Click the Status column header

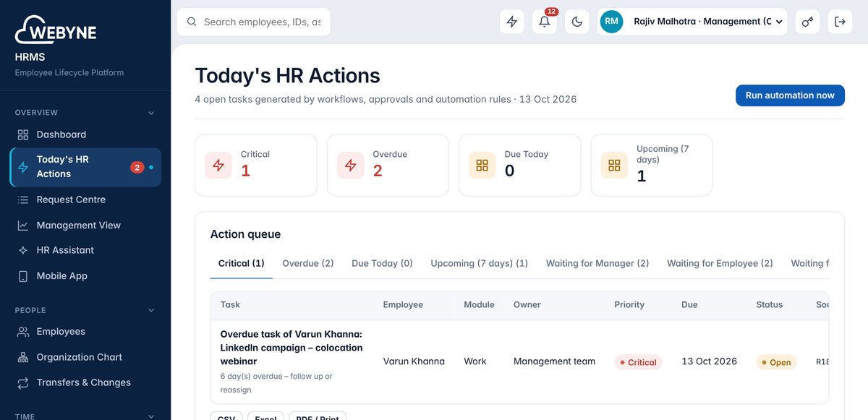[770, 304]
